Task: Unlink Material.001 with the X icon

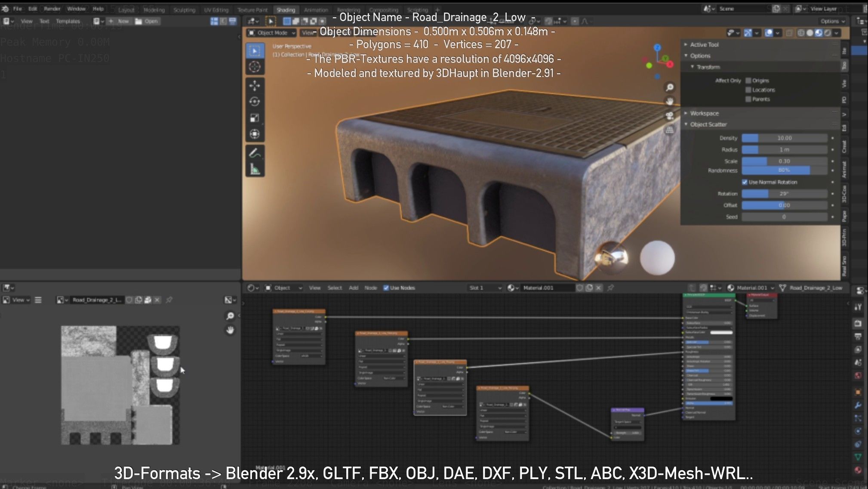Action: pos(598,288)
